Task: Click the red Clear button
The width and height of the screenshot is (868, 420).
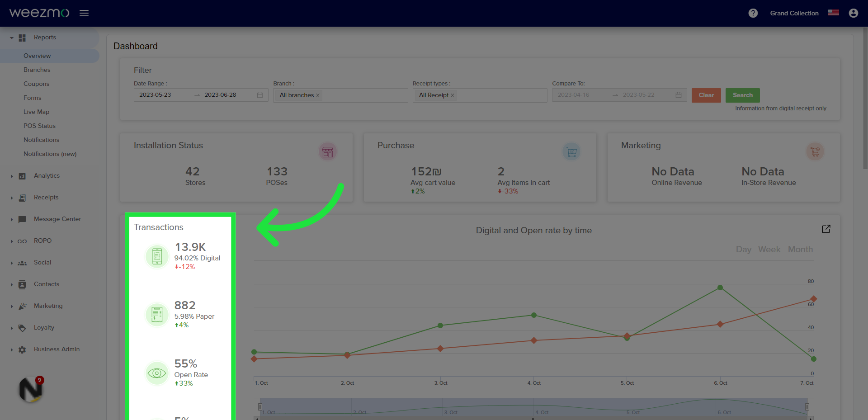Action: (x=706, y=95)
